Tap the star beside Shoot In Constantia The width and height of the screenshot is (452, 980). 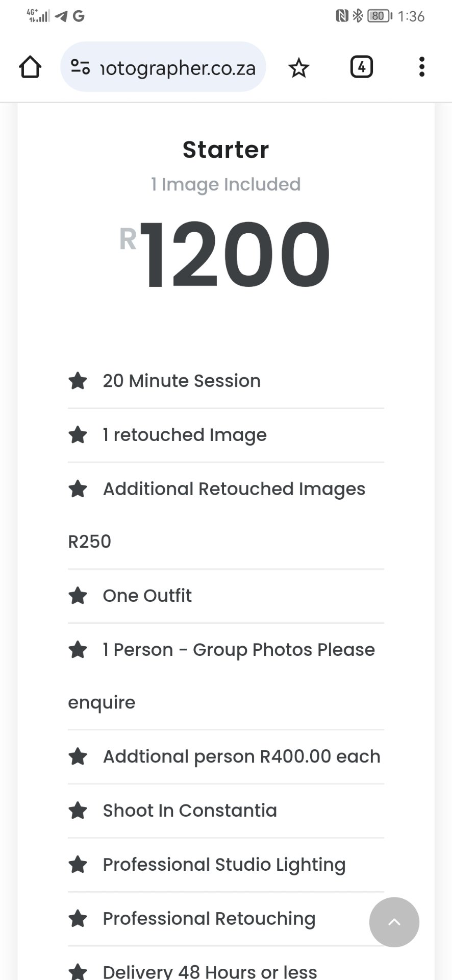(x=78, y=811)
